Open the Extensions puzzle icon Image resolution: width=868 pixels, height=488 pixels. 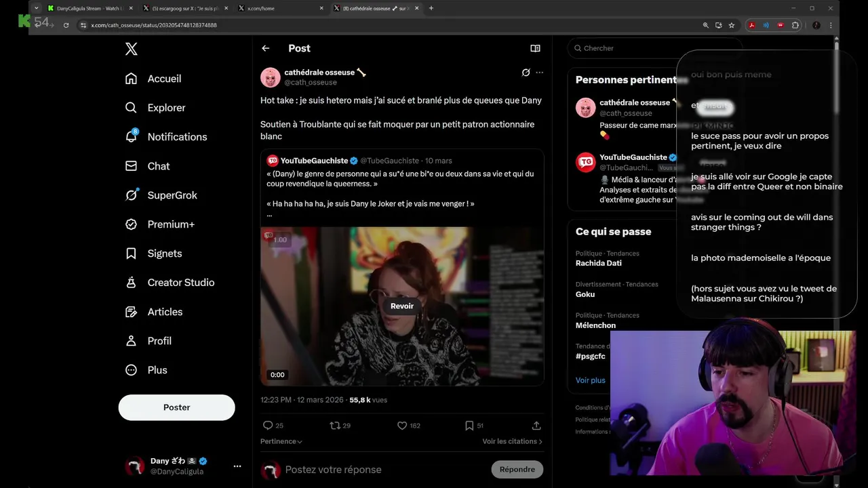(x=795, y=25)
